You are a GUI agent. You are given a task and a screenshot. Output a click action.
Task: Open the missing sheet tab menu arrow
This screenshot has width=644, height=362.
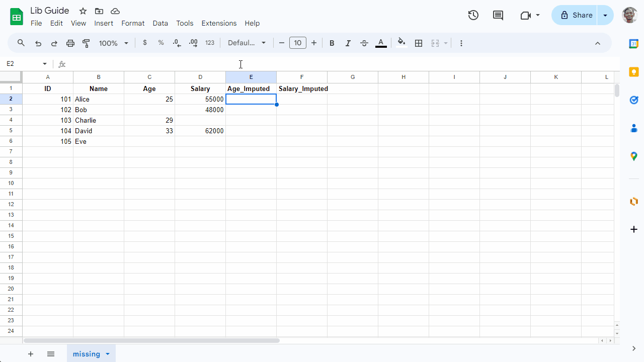point(108,354)
